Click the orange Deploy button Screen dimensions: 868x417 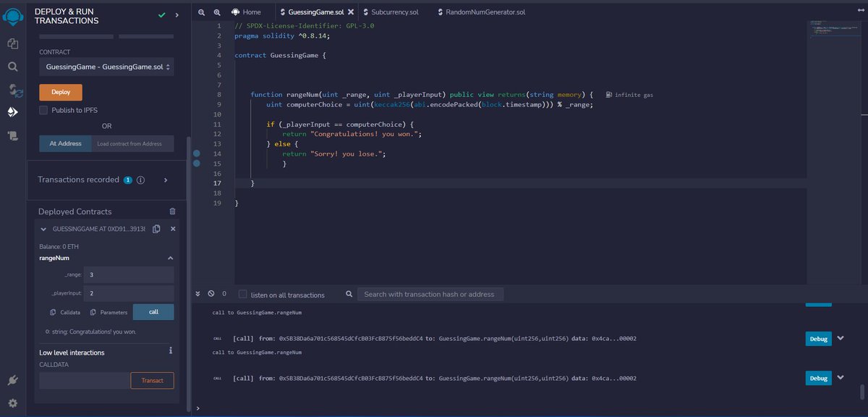[61, 92]
